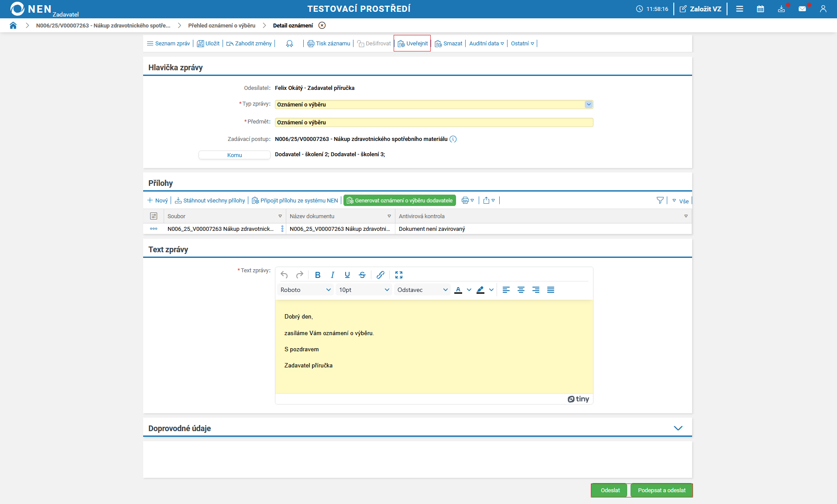Toggle italic formatting in editor
This screenshot has height=504, width=837.
pos(333,275)
